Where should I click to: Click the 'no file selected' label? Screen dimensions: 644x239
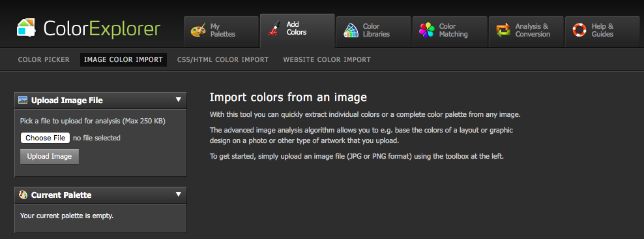[x=96, y=138]
